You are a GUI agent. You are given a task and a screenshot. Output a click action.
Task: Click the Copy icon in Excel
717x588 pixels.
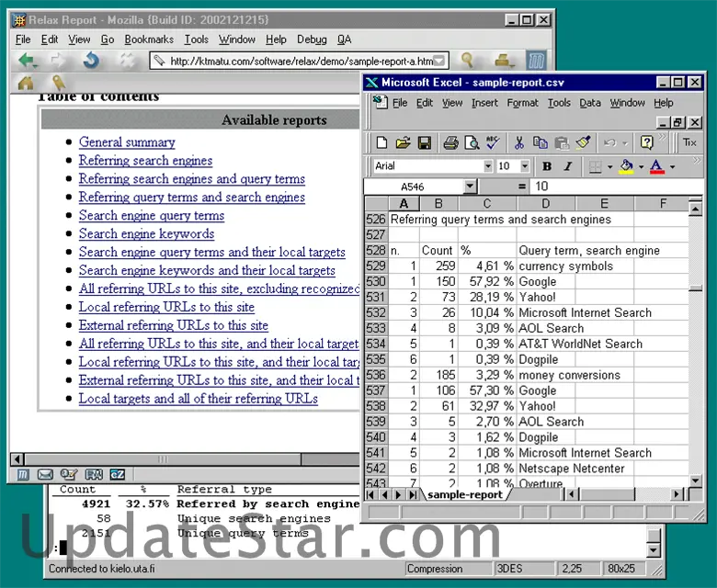click(541, 143)
